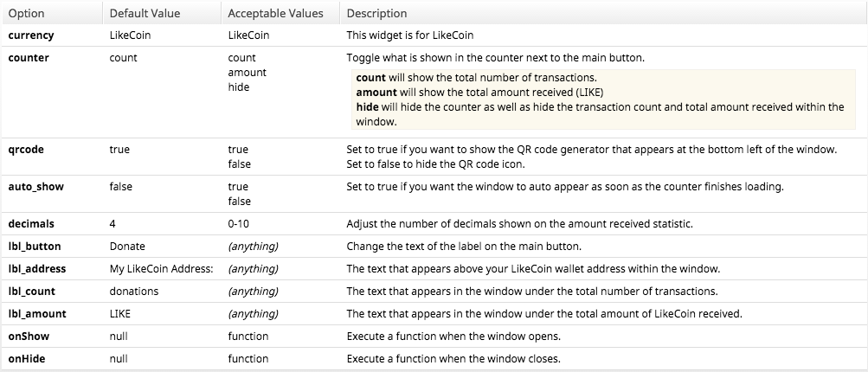Click default value 'false' in auto_show row
This screenshot has height=372, width=868.
coord(120,187)
